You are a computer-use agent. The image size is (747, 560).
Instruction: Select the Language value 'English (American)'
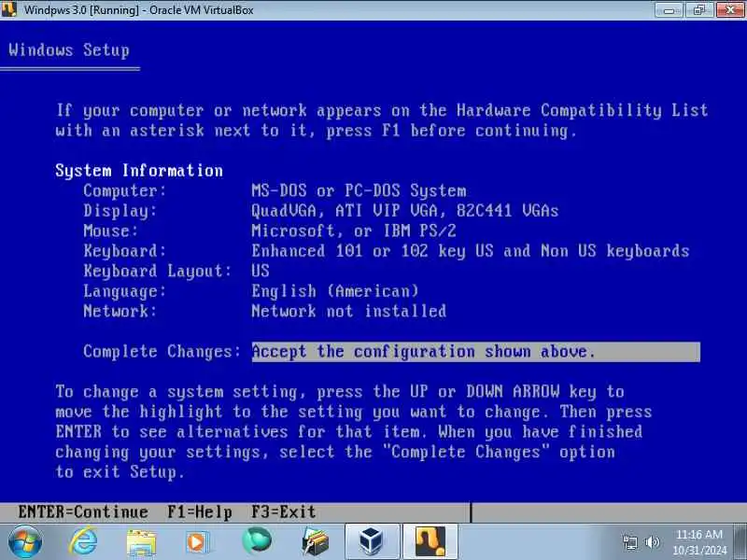tap(335, 291)
